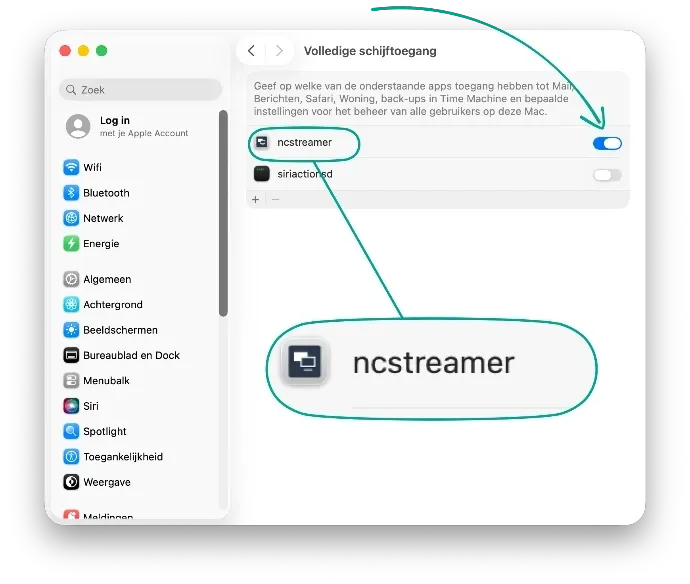Open the Spotlight magnifier icon
This screenshot has width=690, height=584.
coord(71,431)
